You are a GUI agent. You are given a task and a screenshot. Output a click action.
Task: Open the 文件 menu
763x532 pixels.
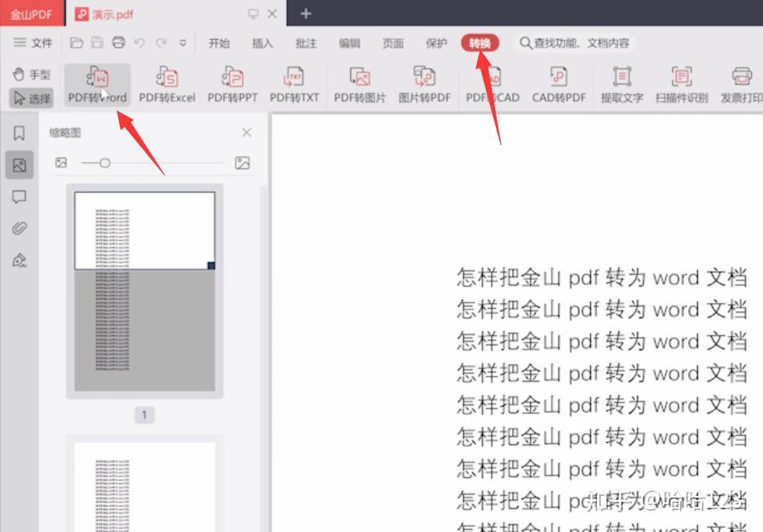tap(33, 43)
